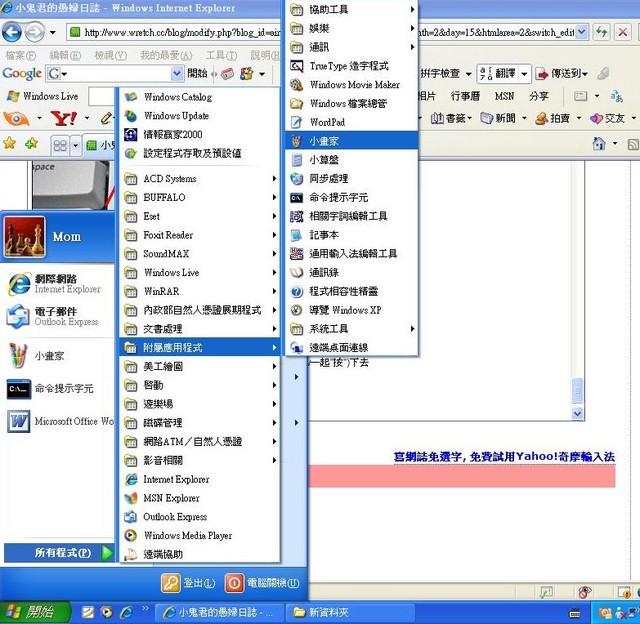This screenshot has width=640, height=624.
Task: Click the editor scrollbar down arrow
Action: 577,413
